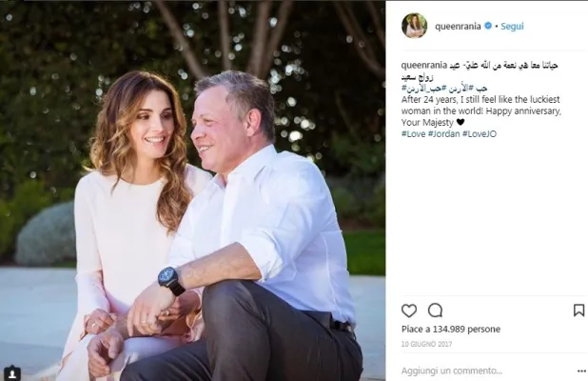
Task: Like the post with the heart icon
Action: [x=409, y=311]
